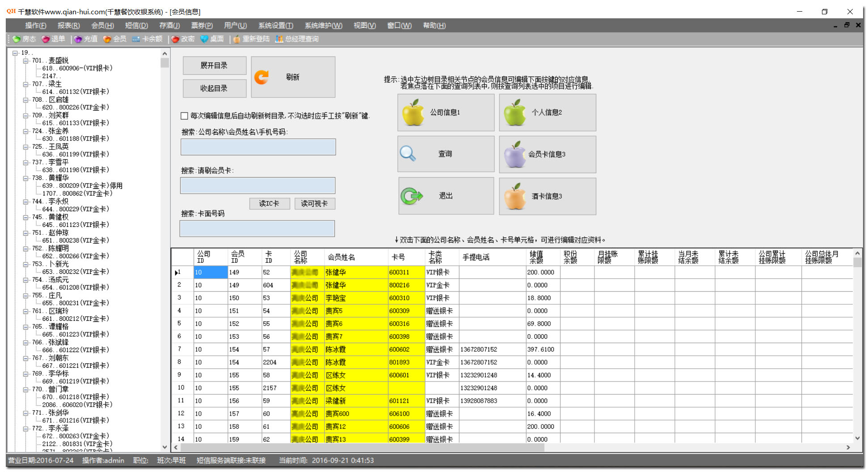This screenshot has width=868, height=472.
Task: Collapse the root 19 tree node
Action: point(15,53)
